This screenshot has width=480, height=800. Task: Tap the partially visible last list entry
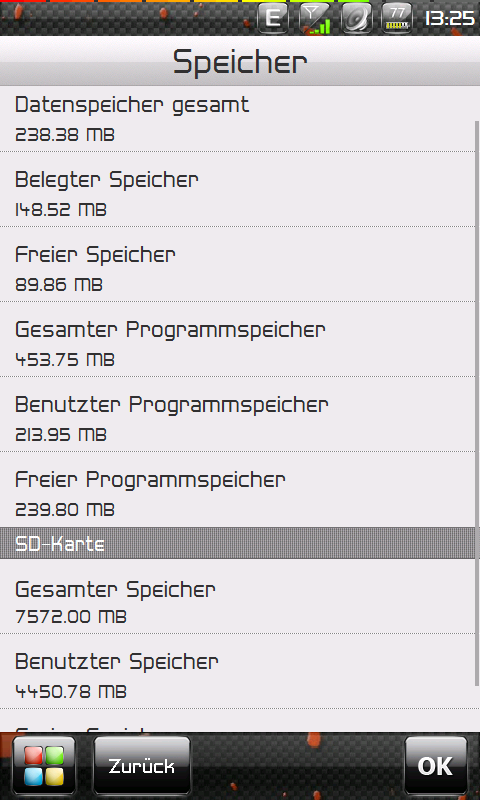[x=237, y=720]
